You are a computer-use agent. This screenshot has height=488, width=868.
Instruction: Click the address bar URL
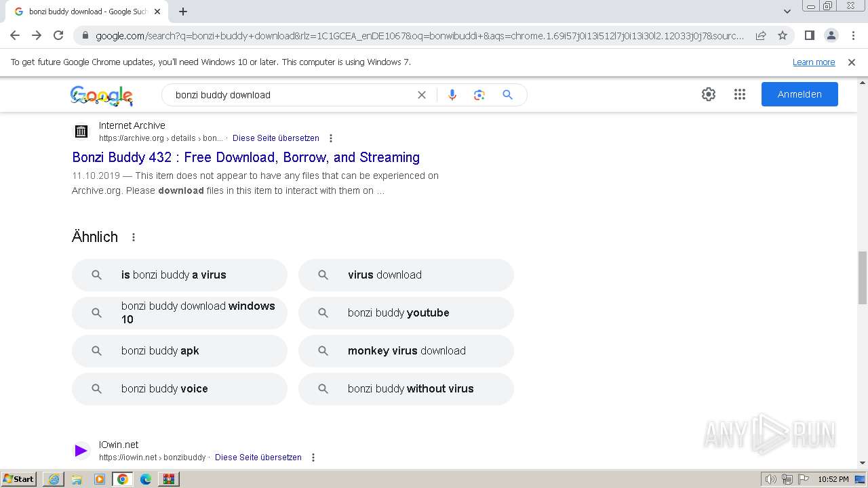419,36
